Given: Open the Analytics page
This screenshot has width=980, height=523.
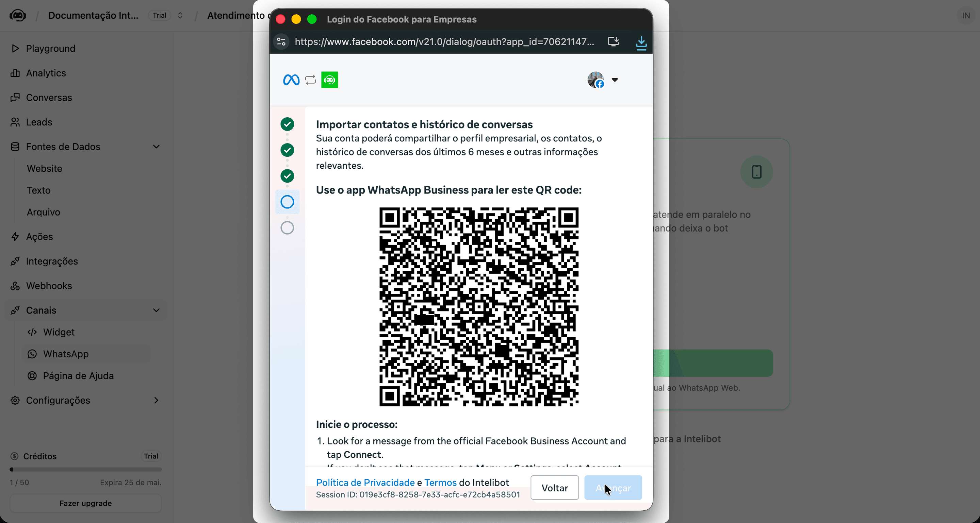Looking at the screenshot, I should 46,73.
